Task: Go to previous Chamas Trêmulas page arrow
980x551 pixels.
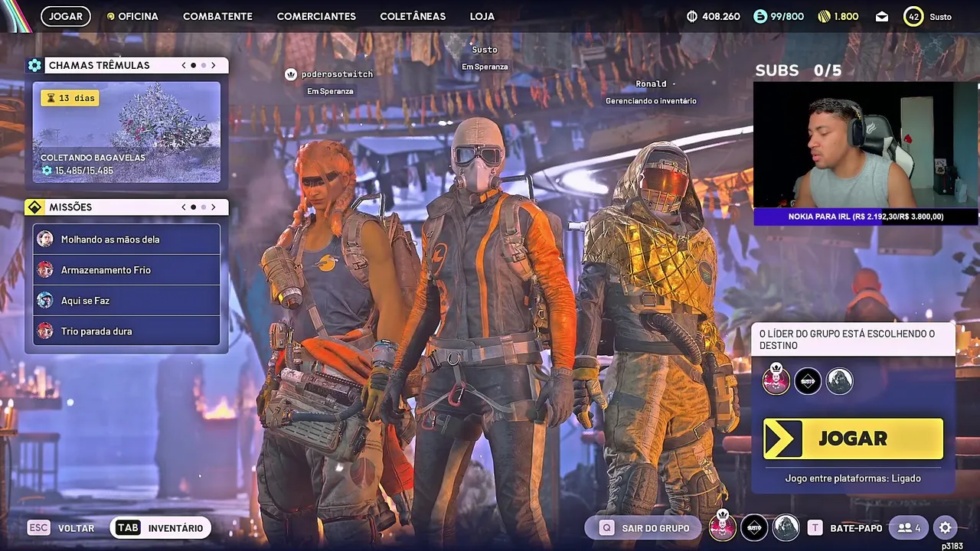Action: (184, 65)
